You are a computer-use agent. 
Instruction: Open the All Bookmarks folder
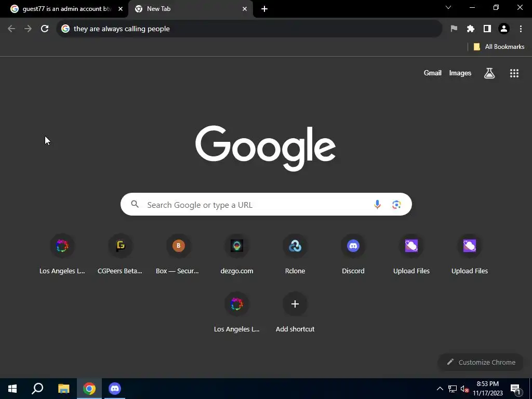(x=499, y=47)
